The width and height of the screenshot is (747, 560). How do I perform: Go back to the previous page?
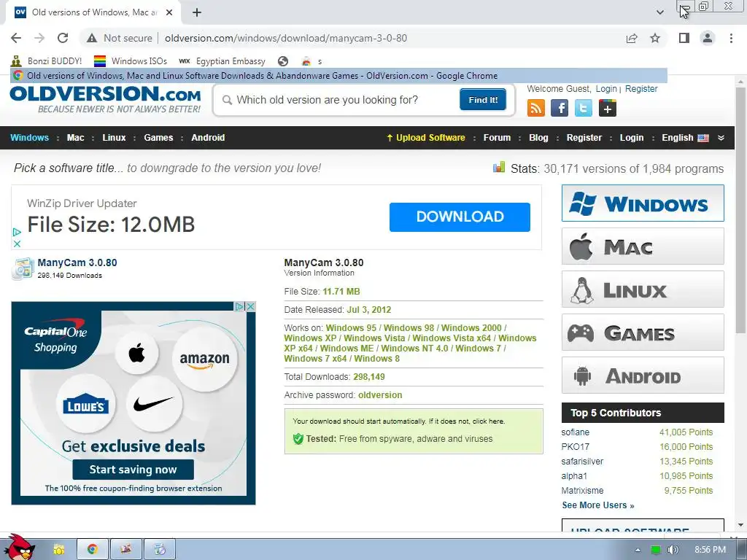[x=16, y=38]
